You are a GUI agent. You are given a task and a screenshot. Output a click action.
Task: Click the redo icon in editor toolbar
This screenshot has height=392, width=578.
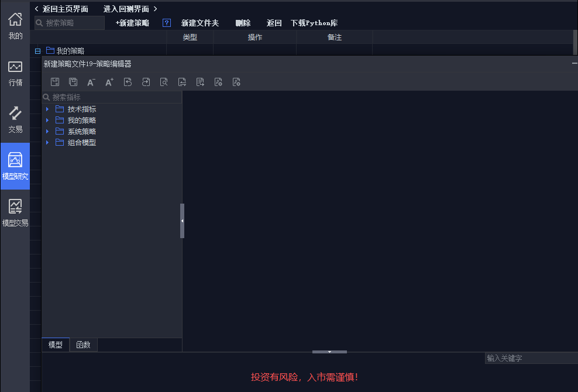pyautogui.click(x=146, y=82)
